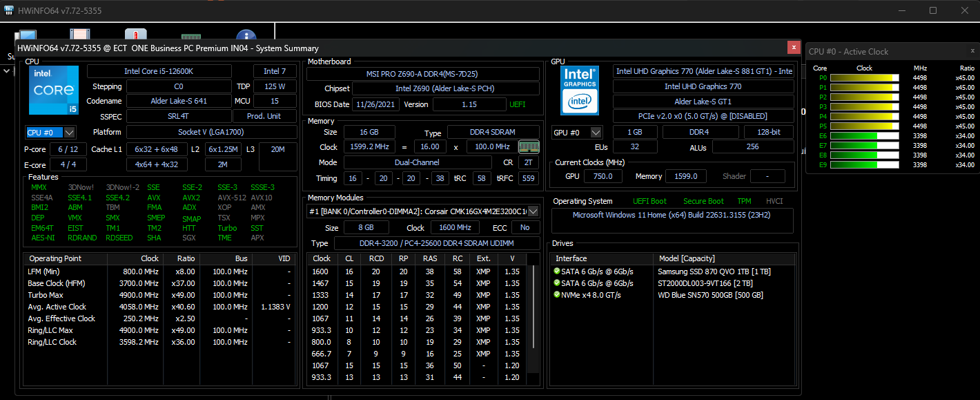Click the DDR4-3200 / PC4-25600 type field
980x400 pixels.
point(437,243)
